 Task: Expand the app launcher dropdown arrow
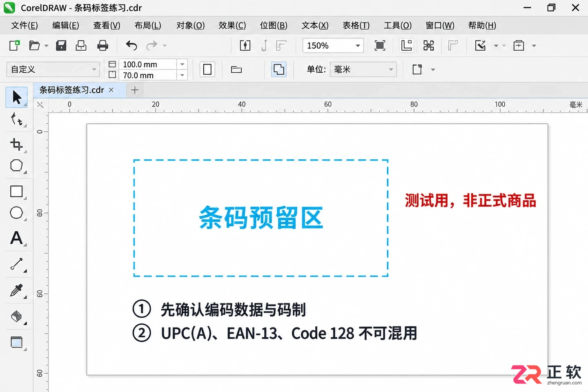[534, 46]
